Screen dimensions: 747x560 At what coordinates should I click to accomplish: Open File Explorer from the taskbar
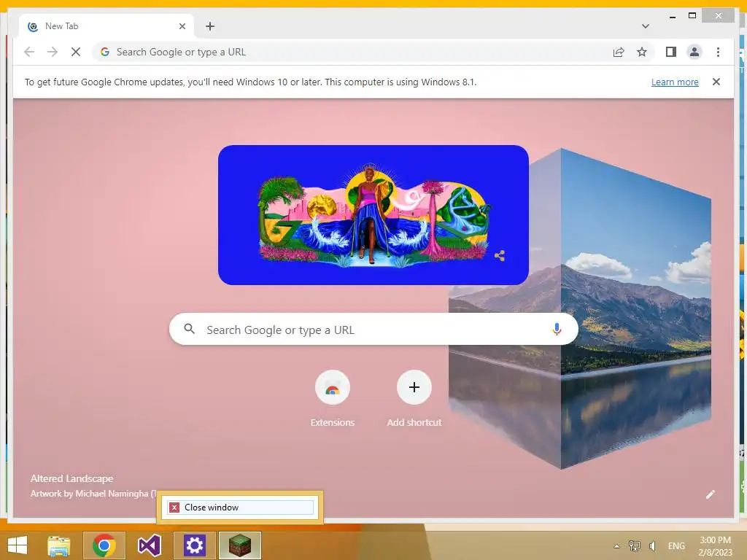pyautogui.click(x=58, y=545)
